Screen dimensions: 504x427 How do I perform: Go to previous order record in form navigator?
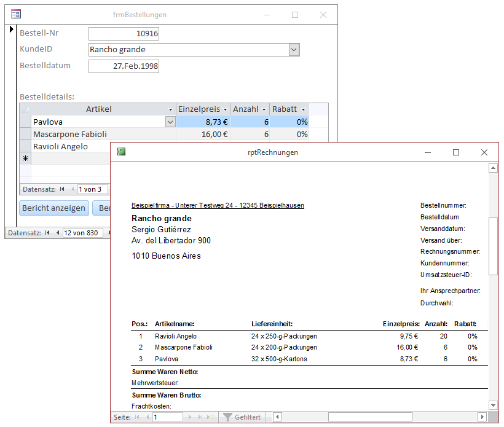click(58, 233)
